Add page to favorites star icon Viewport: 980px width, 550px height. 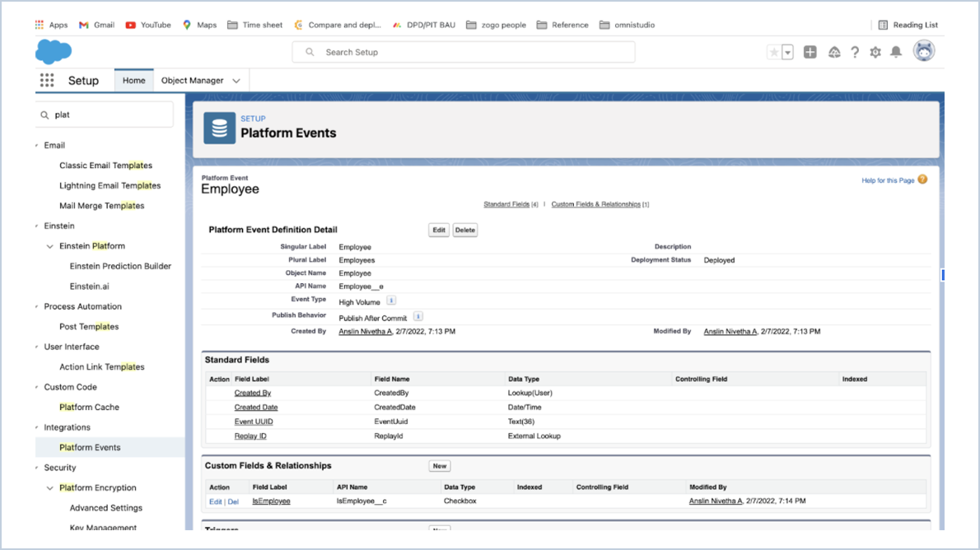pyautogui.click(x=774, y=51)
